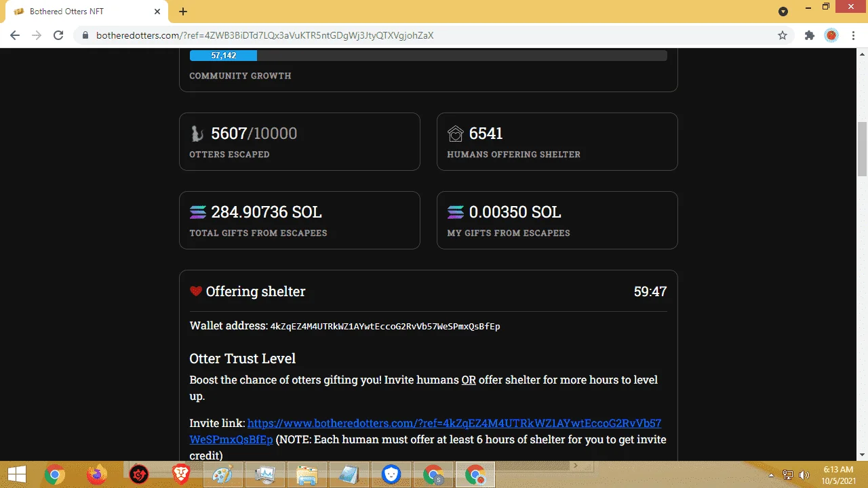Go back to the previous page
Viewport: 868px width, 488px height.
point(15,35)
